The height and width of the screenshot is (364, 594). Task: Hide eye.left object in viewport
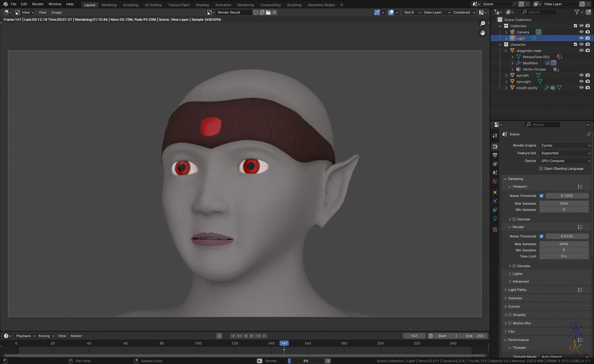coord(581,75)
